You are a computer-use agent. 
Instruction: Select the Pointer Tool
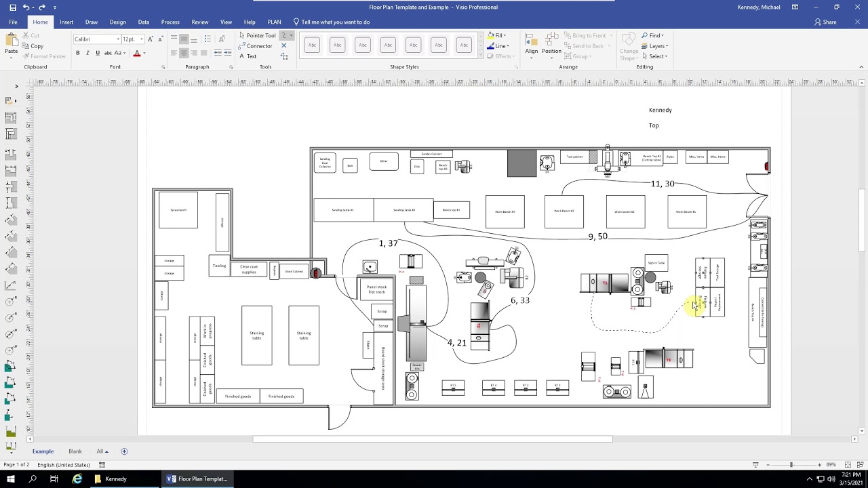pos(257,35)
